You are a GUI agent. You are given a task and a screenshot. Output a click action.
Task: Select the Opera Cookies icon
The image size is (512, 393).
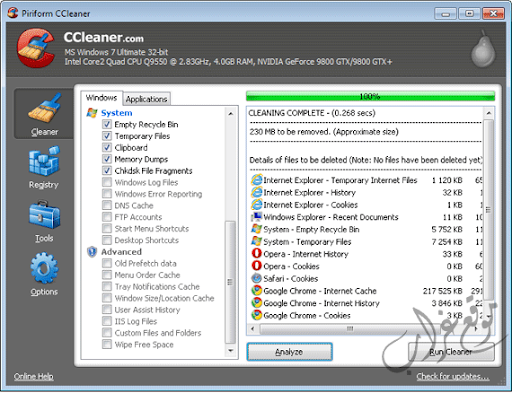[256, 266]
